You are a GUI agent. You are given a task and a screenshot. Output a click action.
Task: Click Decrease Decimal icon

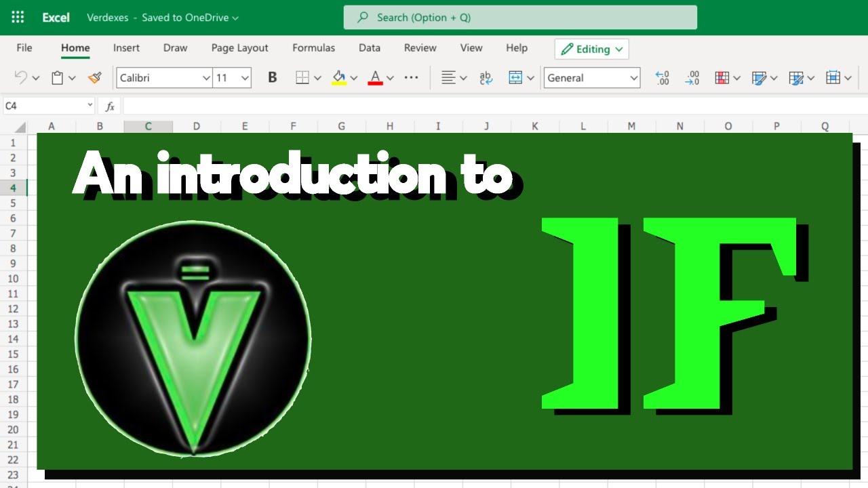[692, 78]
